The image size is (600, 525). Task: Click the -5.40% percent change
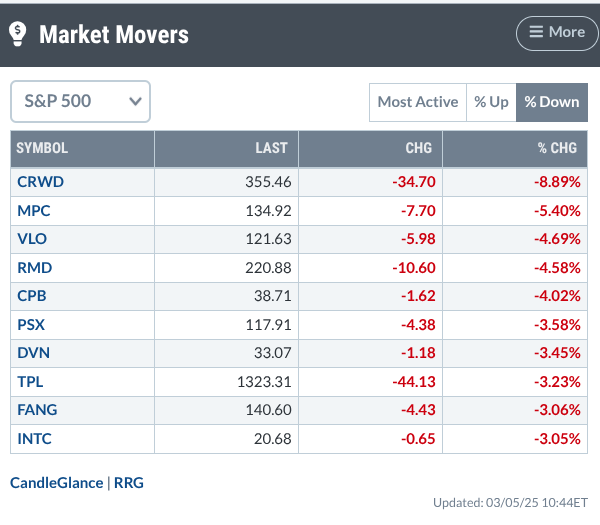coord(558,211)
